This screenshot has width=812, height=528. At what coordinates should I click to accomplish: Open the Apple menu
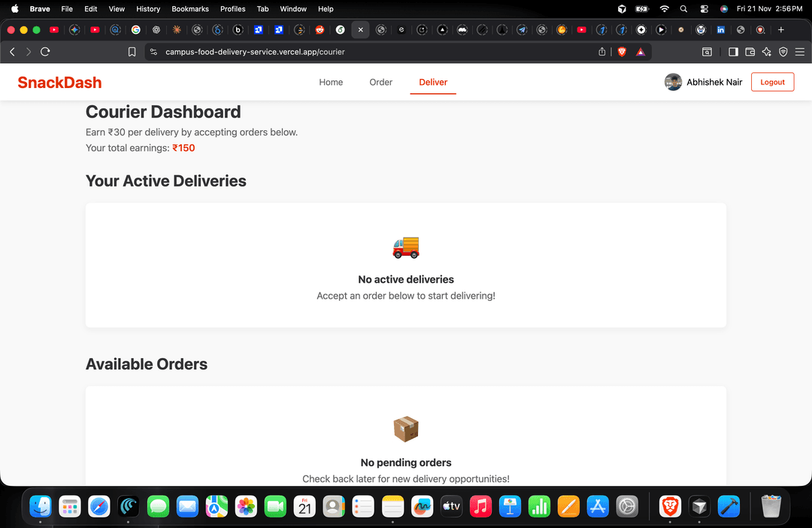(x=14, y=9)
